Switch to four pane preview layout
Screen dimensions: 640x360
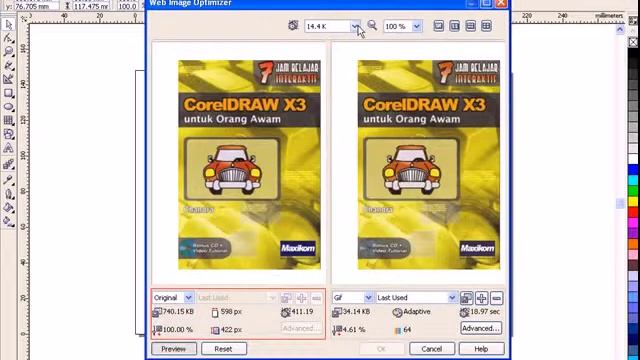click(x=486, y=26)
